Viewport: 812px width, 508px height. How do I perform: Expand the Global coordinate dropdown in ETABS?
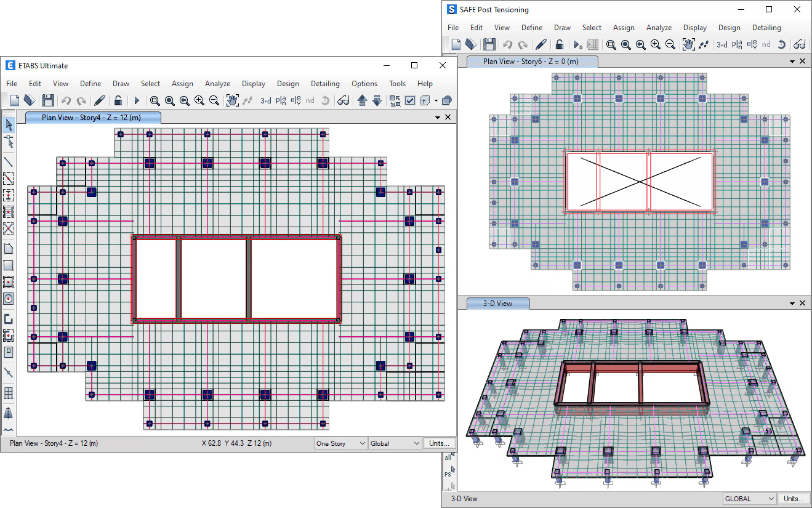tap(395, 443)
